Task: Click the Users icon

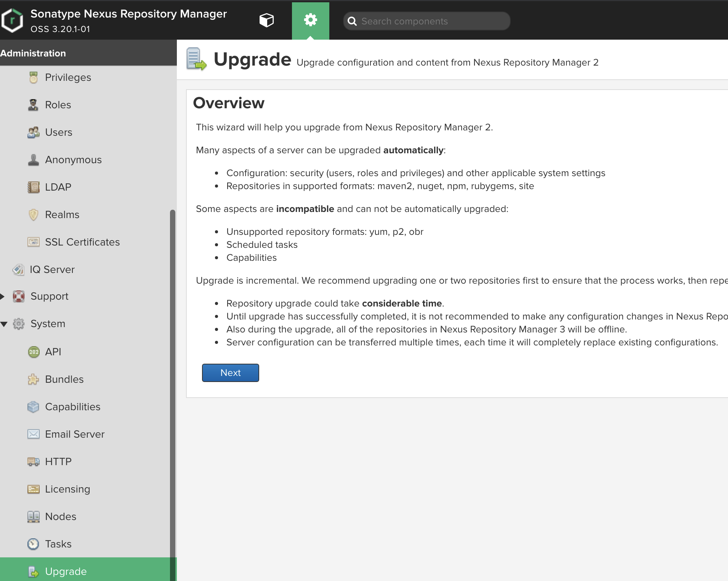Action: pos(34,132)
